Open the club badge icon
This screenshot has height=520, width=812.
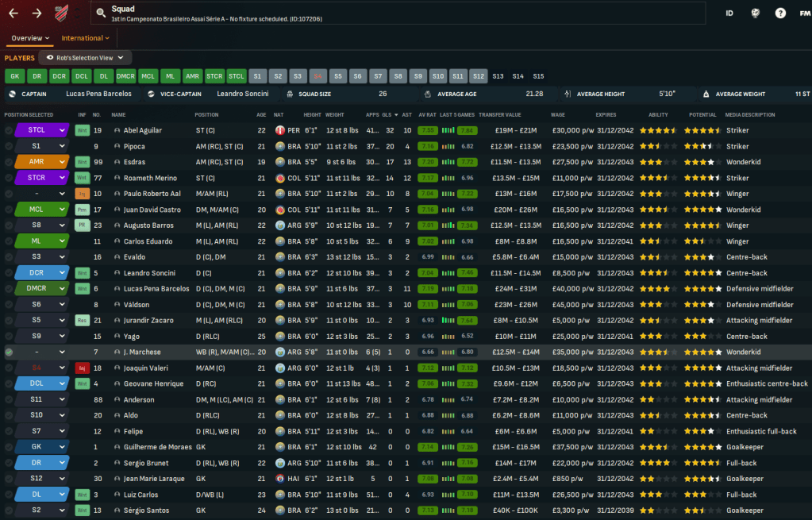61,13
